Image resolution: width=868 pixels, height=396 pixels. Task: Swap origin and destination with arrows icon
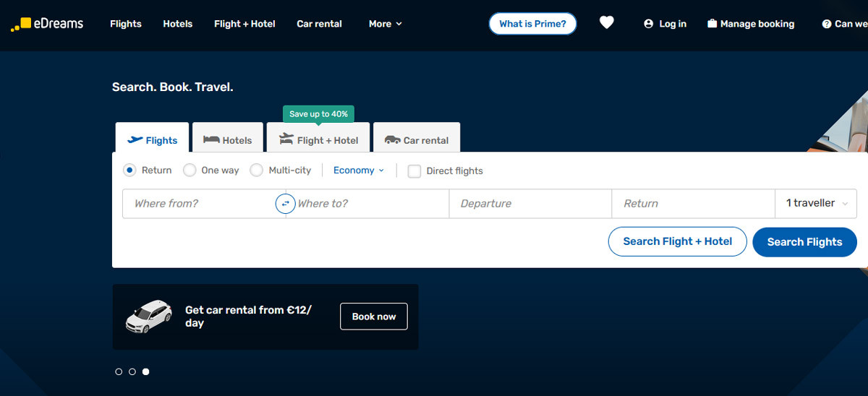pyautogui.click(x=285, y=204)
